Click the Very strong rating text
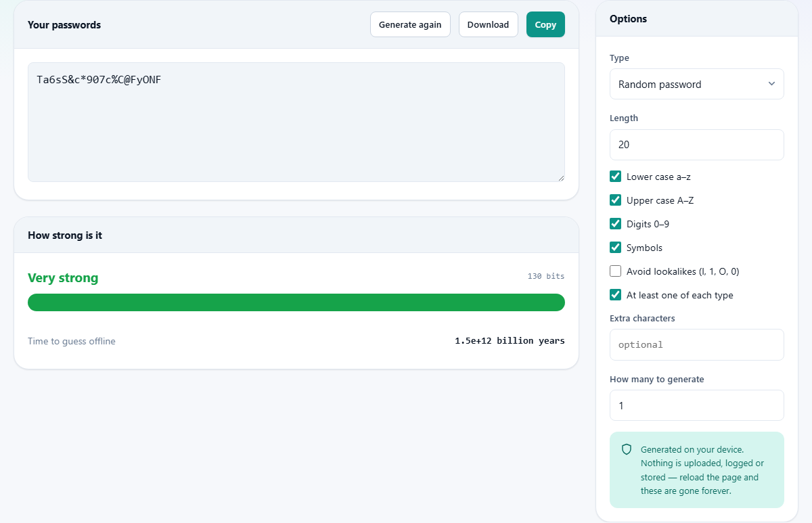Viewport: 812px width, 523px height. pyautogui.click(x=63, y=277)
